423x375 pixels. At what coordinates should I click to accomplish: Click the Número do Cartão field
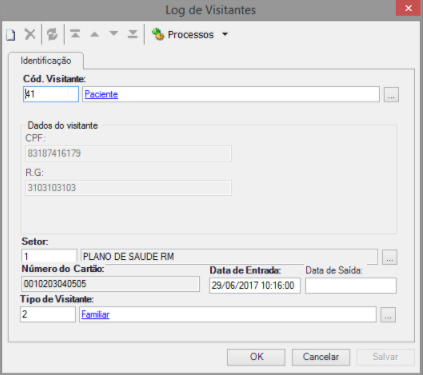click(110, 284)
